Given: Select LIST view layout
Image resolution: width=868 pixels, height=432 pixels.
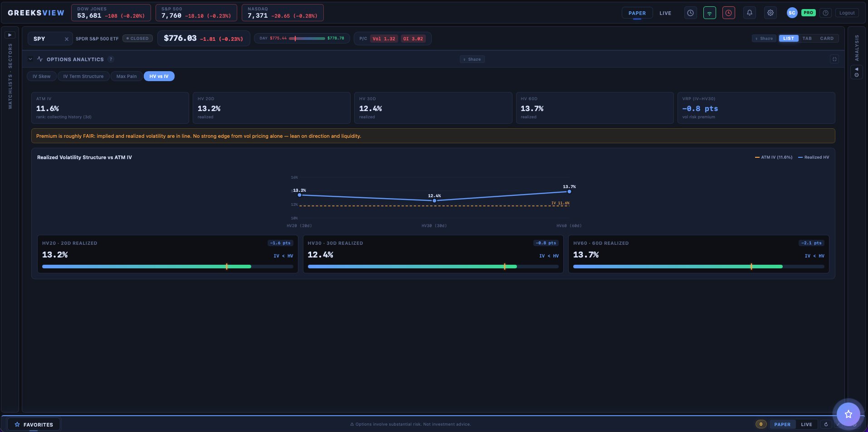Looking at the screenshot, I should pyautogui.click(x=789, y=39).
